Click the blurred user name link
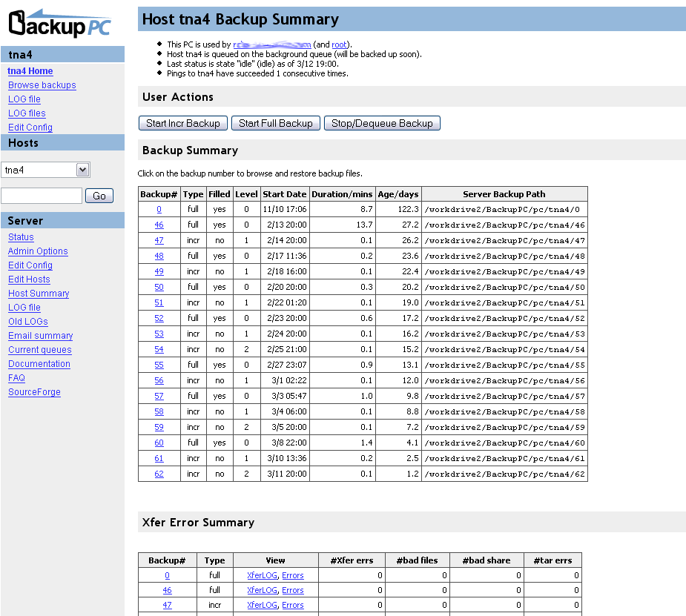The height and width of the screenshot is (616, 686). [271, 44]
